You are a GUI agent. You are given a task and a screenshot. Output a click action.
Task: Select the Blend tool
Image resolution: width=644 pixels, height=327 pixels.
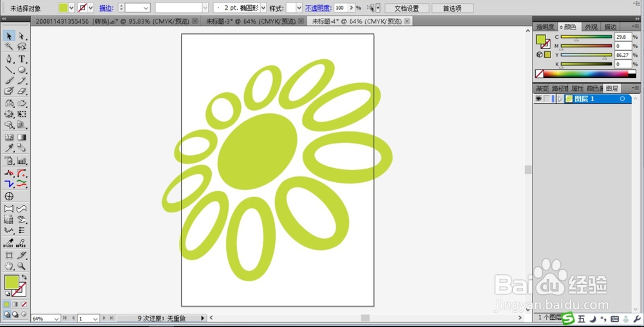[x=21, y=148]
